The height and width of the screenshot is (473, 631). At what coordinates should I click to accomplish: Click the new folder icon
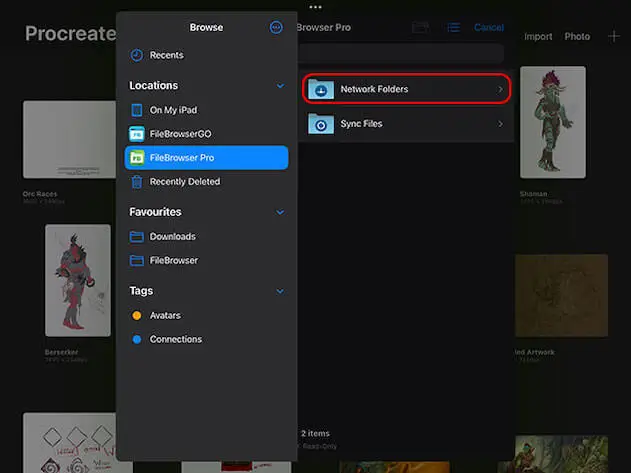[420, 28]
